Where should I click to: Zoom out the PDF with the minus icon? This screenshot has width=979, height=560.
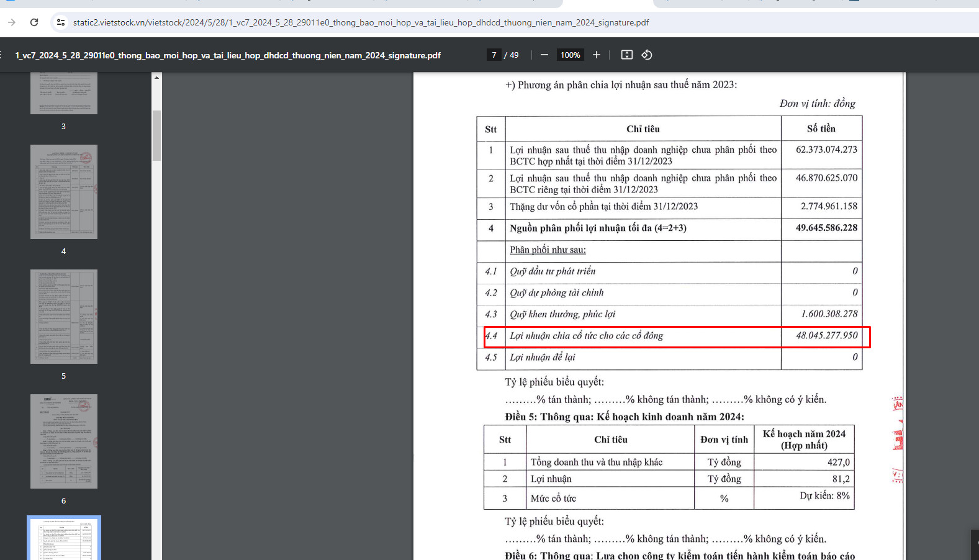[x=544, y=55]
